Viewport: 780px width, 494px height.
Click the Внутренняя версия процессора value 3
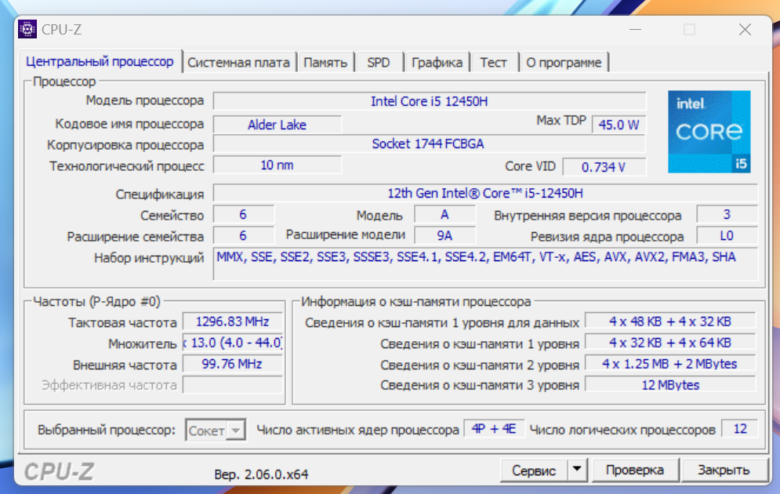[727, 214]
